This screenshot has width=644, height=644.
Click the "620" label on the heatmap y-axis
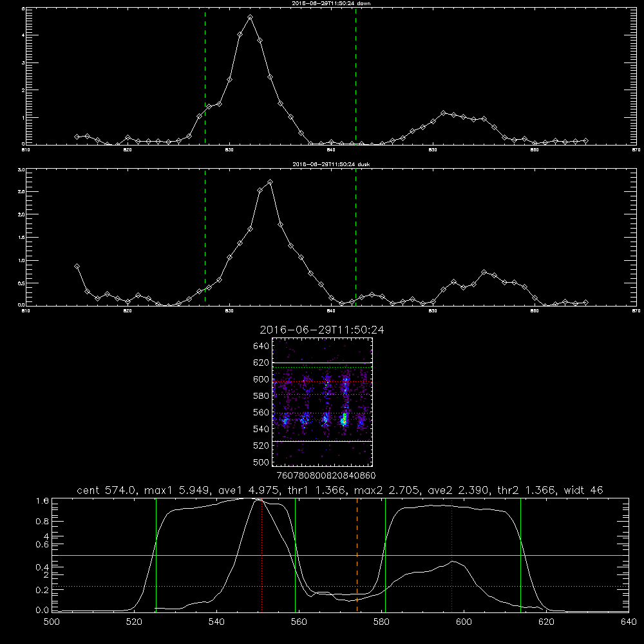[261, 363]
